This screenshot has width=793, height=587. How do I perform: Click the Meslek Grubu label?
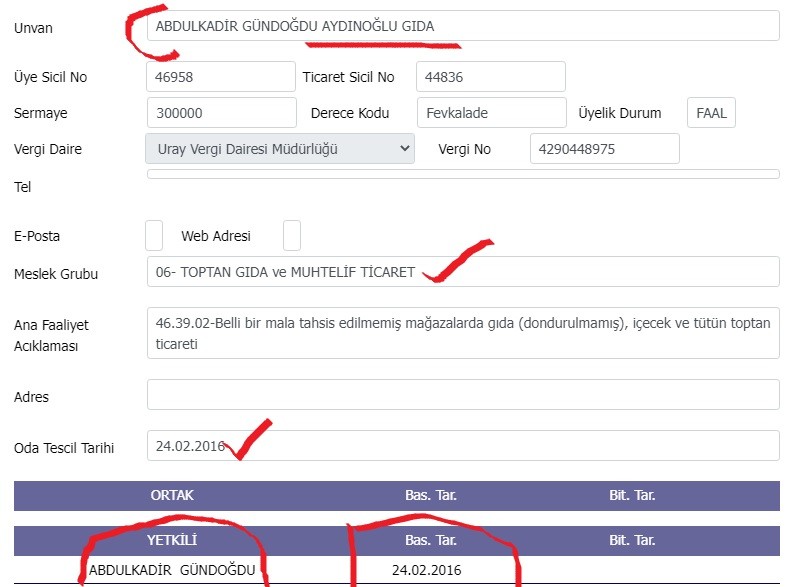point(56,274)
